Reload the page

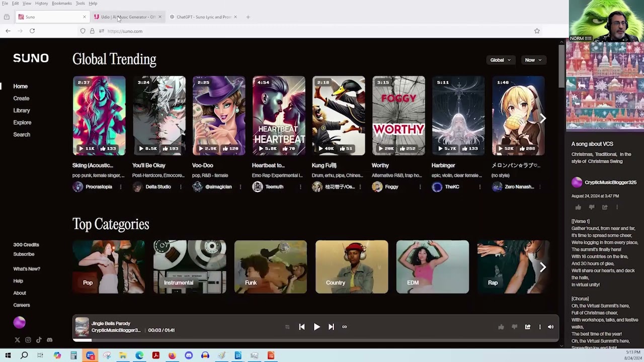[x=32, y=31]
